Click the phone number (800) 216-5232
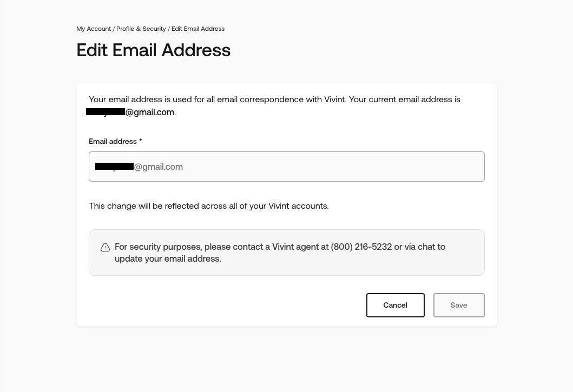The height and width of the screenshot is (392, 573). [361, 247]
